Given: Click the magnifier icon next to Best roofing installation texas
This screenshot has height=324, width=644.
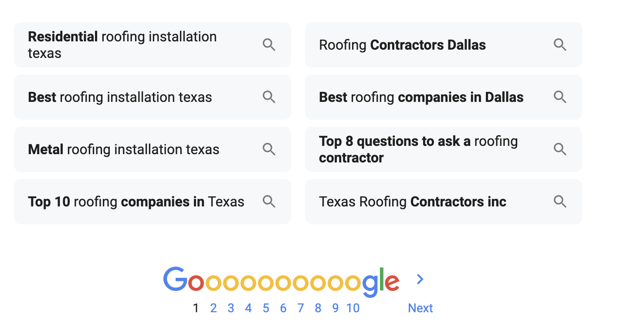Looking at the screenshot, I should click(269, 97).
